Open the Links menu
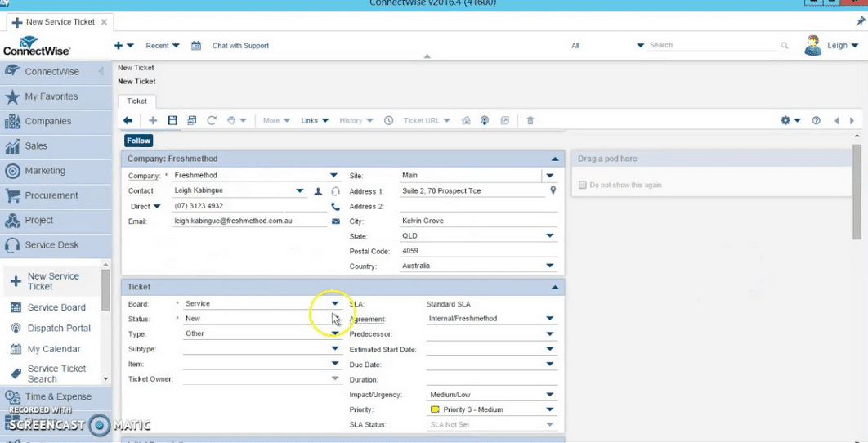Screen dimensions: 868x443 click(x=315, y=120)
